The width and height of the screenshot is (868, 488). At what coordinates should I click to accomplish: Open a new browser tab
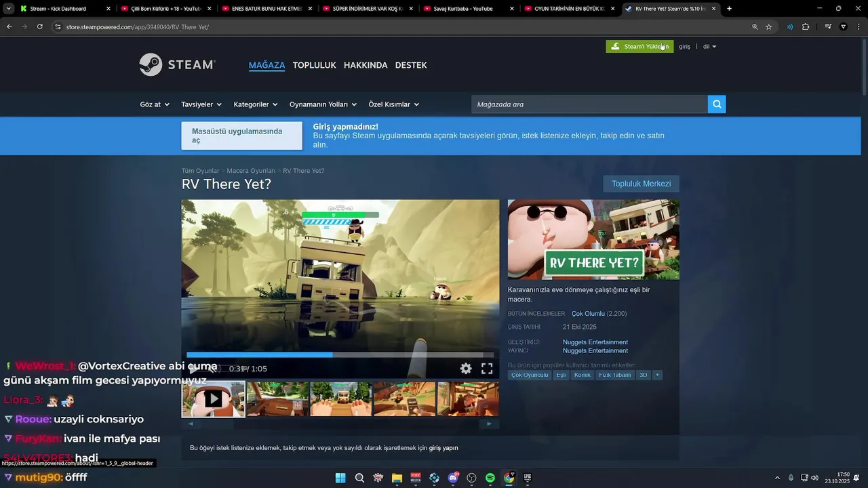click(729, 9)
